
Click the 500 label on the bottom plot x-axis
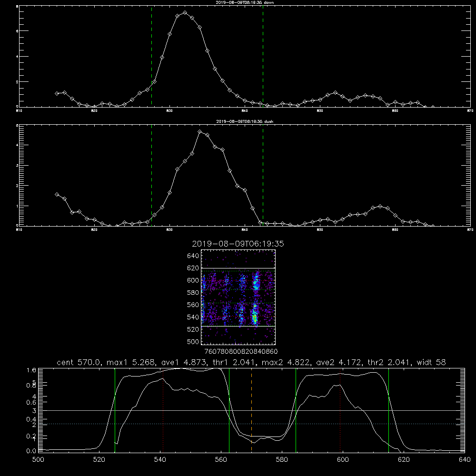38,460
